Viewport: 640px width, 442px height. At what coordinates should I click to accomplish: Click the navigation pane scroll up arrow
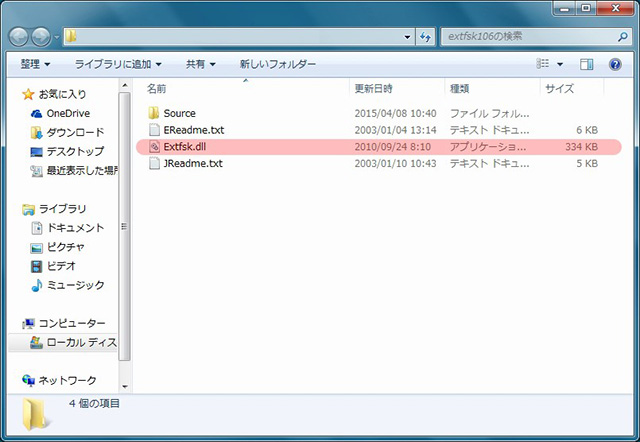(x=125, y=86)
